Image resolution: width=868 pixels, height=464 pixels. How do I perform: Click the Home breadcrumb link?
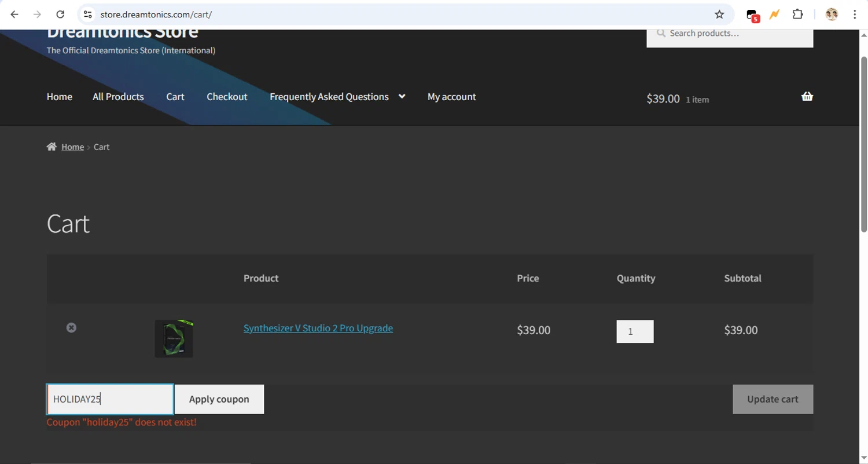tap(73, 147)
